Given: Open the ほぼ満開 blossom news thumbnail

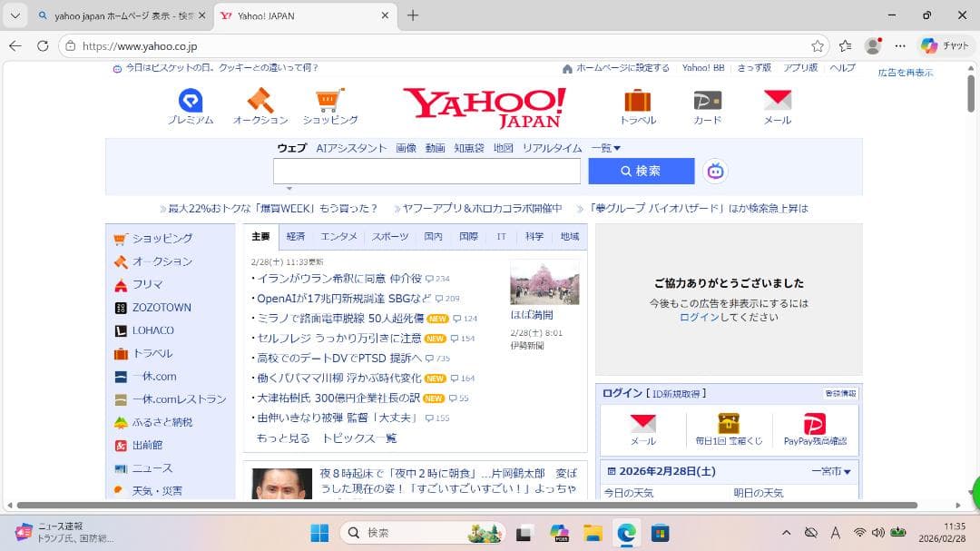Looking at the screenshot, I should point(544,282).
